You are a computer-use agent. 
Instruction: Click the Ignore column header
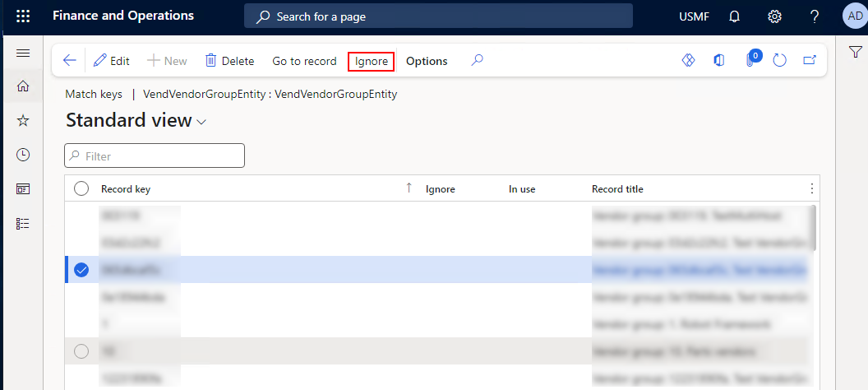pos(440,189)
